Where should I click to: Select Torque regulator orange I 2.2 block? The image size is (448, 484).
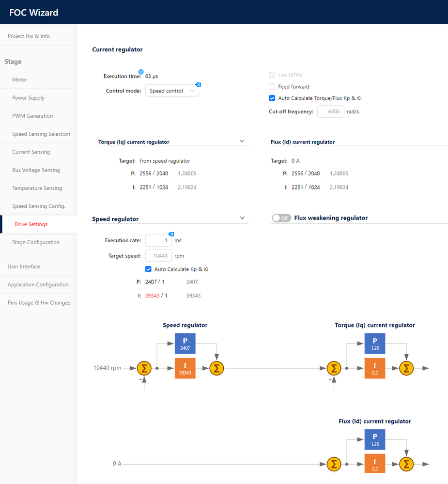pyautogui.click(x=375, y=368)
